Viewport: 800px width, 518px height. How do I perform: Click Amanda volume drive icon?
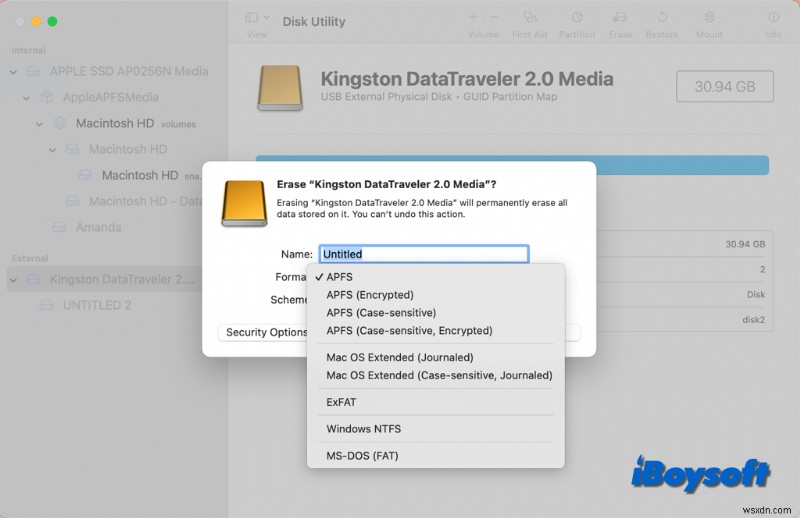click(59, 227)
